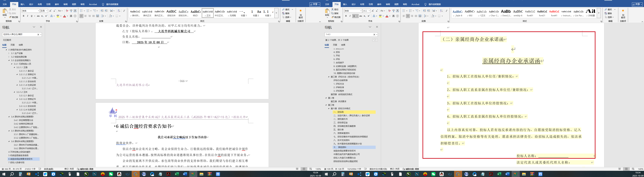Increase font size in the left Word window
The image size is (644, 177).
point(50,11)
